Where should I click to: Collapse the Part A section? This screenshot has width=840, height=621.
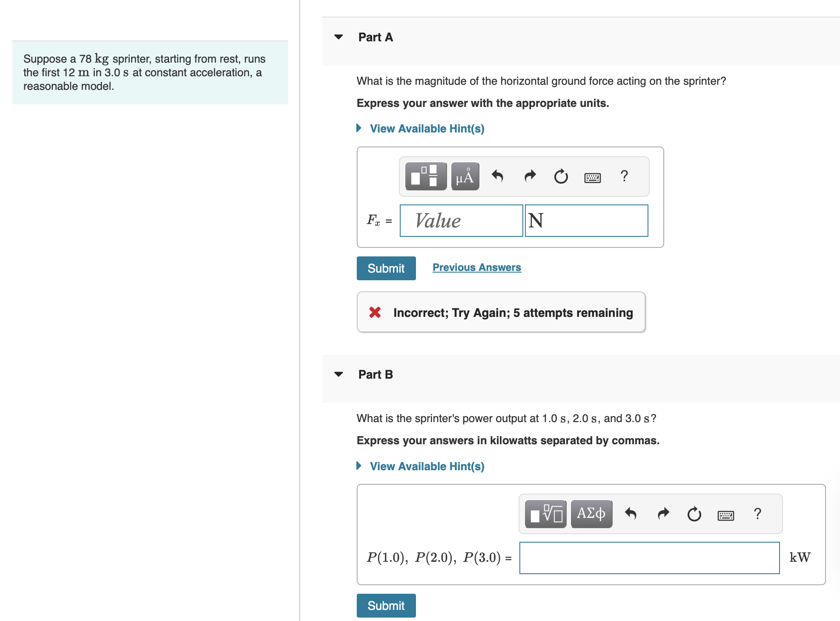[x=338, y=37]
